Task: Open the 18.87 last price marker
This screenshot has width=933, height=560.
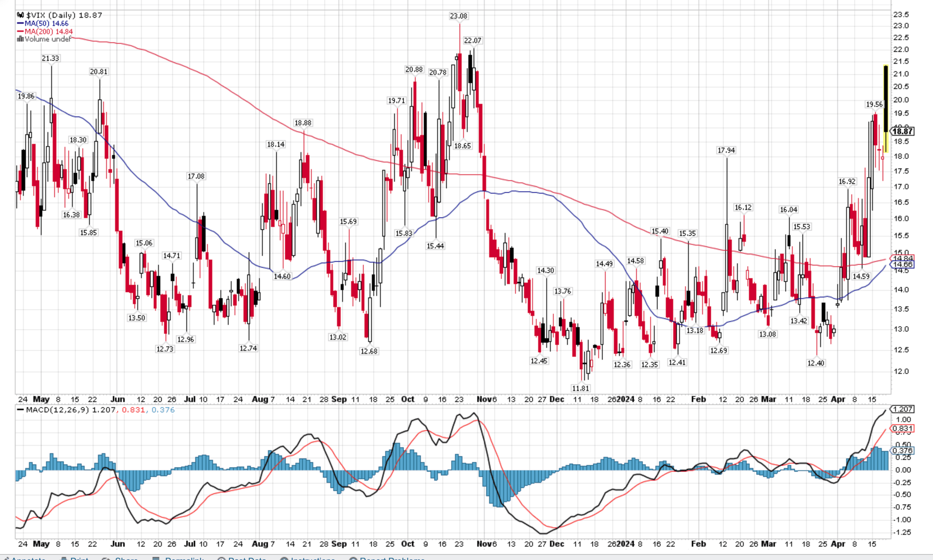Action: pyautogui.click(x=903, y=132)
